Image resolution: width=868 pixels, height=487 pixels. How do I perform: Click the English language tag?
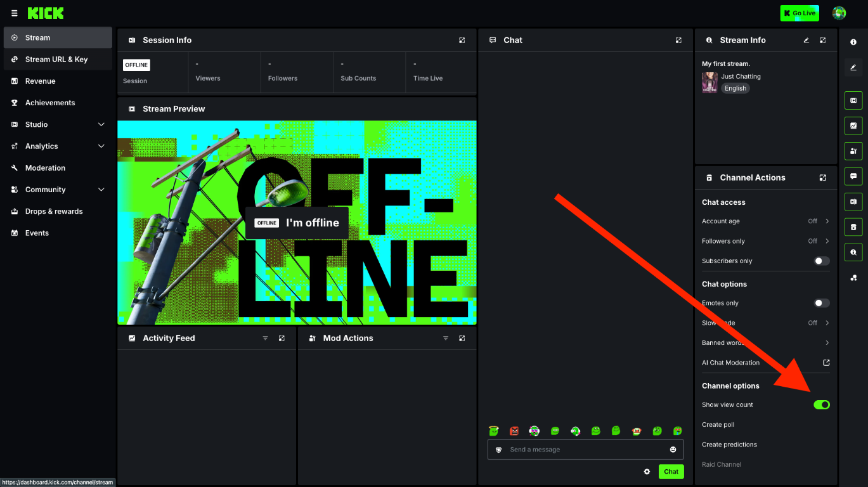(x=735, y=88)
